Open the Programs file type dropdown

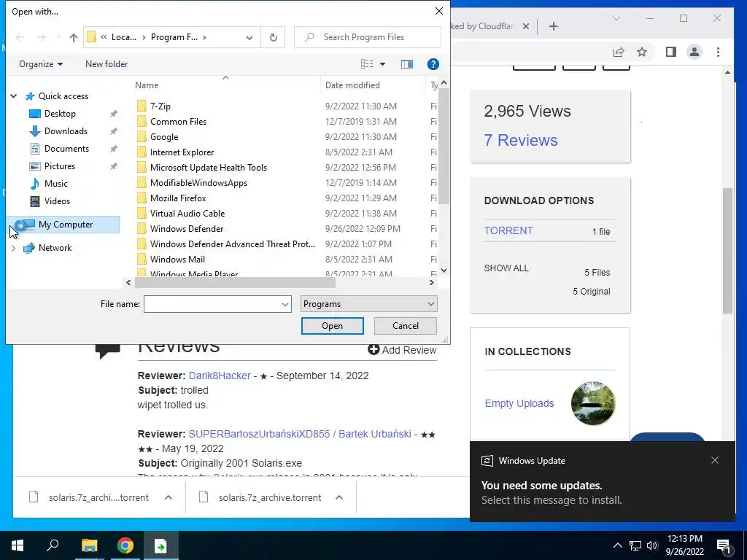(368, 304)
